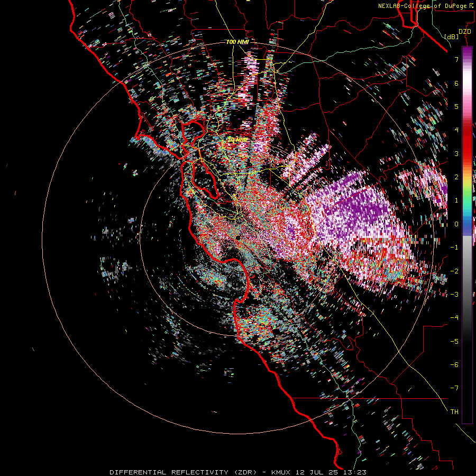Click the -6 value on the color scale
This screenshot has height=476, width=476.
pos(454,365)
